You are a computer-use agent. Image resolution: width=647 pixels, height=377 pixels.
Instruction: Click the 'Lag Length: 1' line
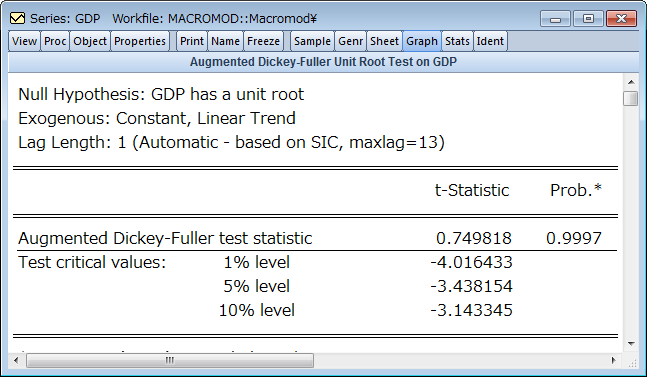click(231, 143)
